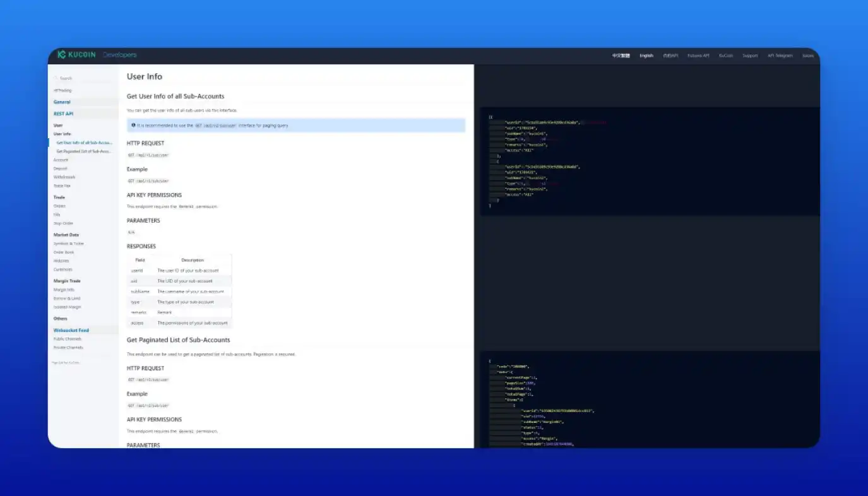The image size is (868, 496).
Task: Open Private Channels in sidebar
Action: pos(68,348)
